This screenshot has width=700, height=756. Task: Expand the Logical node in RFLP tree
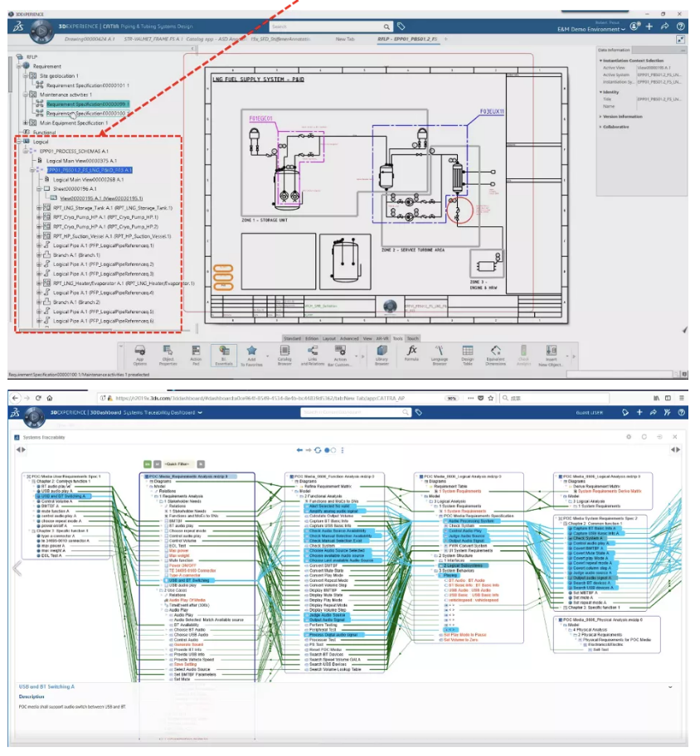[x=19, y=142]
